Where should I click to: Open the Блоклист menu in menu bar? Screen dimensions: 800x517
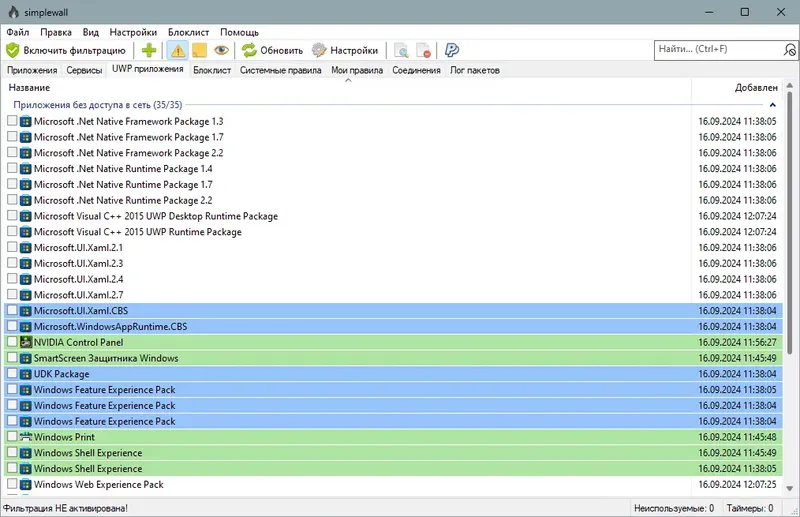tap(189, 32)
